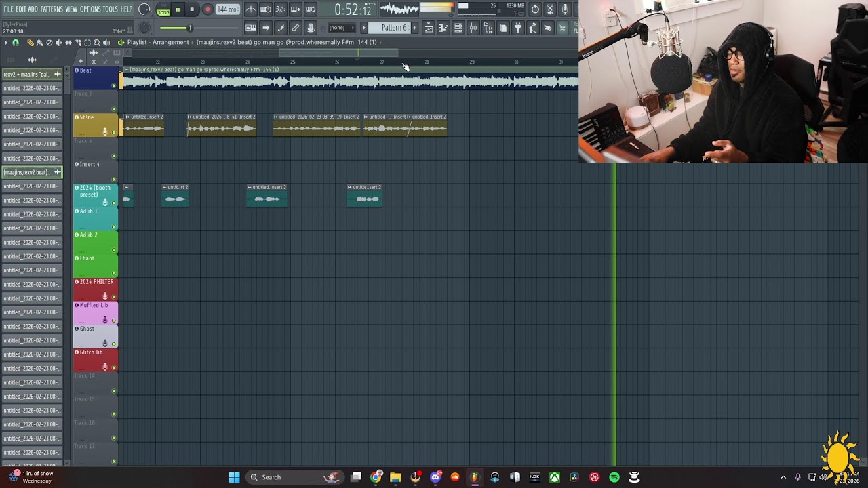868x488 pixels.
Task: Click the metronome icon in the toolbar
Action: [x=251, y=9]
